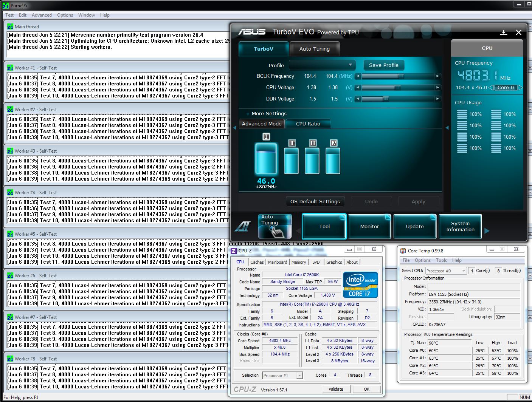This screenshot has height=402, width=532.
Task: Click left arrow of DDR Voltage slider
Action: (358, 99)
